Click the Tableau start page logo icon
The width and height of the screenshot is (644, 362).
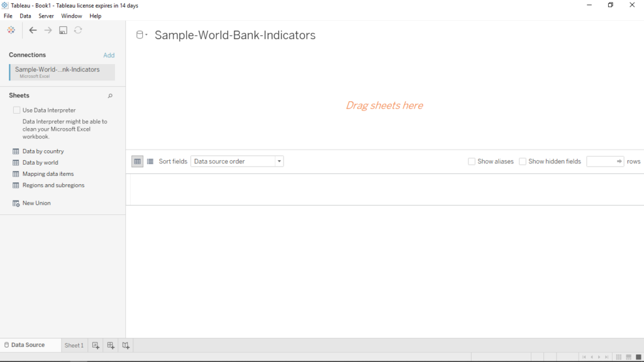[11, 30]
